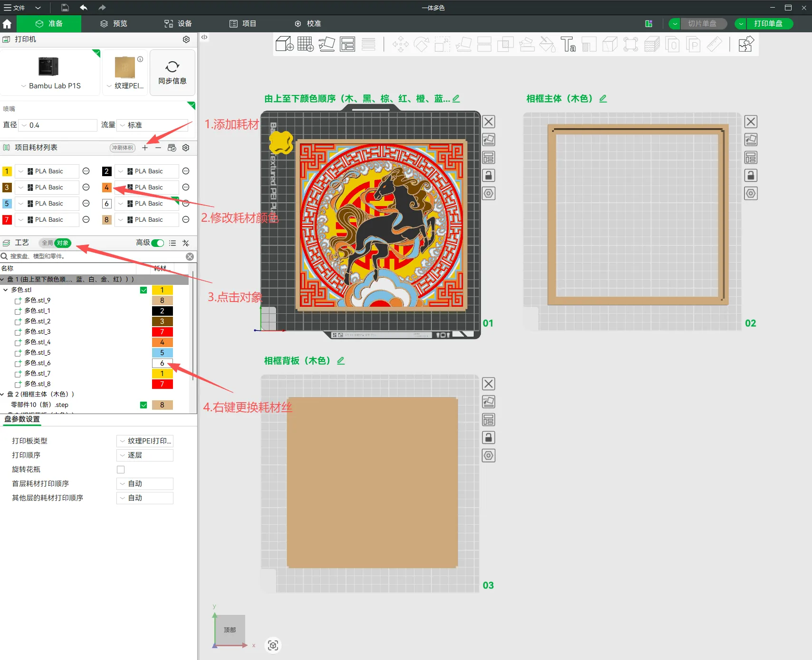Image resolution: width=812 pixels, height=660 pixels.
Task: Lock plate 03
Action: tap(488, 438)
